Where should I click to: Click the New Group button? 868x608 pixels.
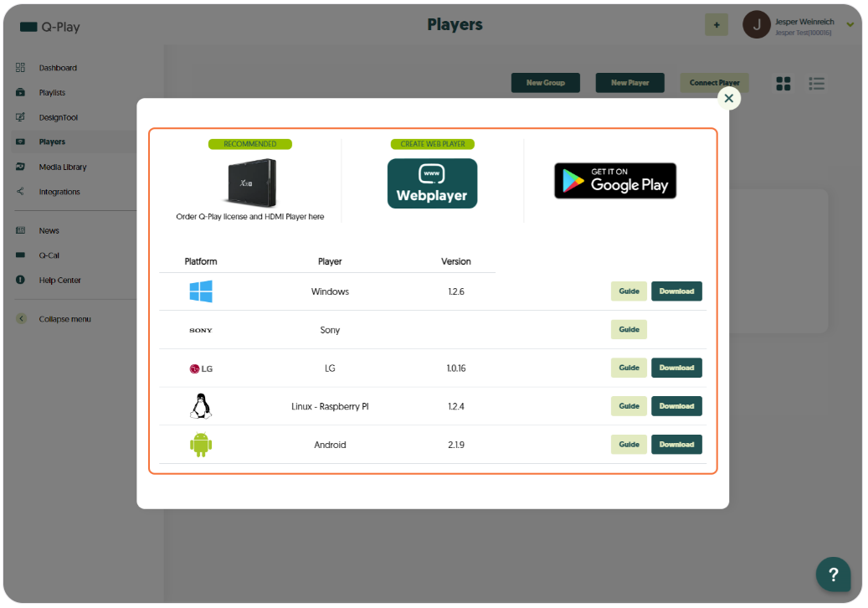545,83
